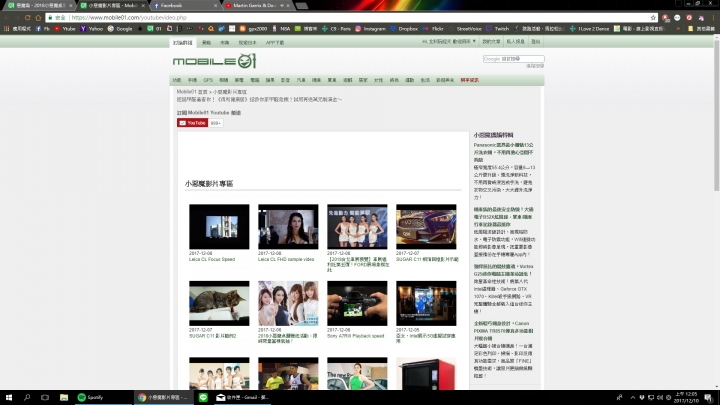Image resolution: width=720 pixels, height=405 pixels.
Task: Click the LINE app taskbar icon
Action: 204,397
